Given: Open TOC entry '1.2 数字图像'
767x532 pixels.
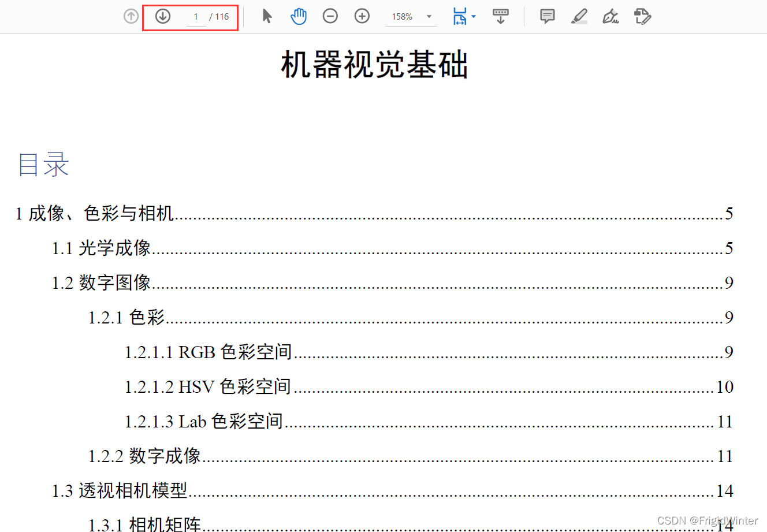Looking at the screenshot, I should (393, 283).
